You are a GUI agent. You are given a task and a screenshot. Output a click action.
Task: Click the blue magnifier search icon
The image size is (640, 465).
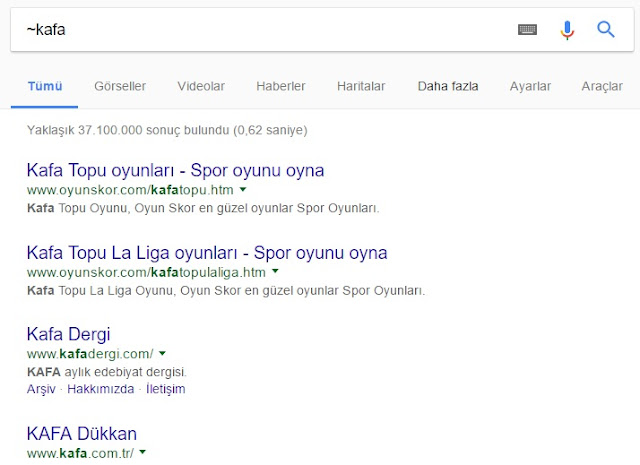coord(606,29)
